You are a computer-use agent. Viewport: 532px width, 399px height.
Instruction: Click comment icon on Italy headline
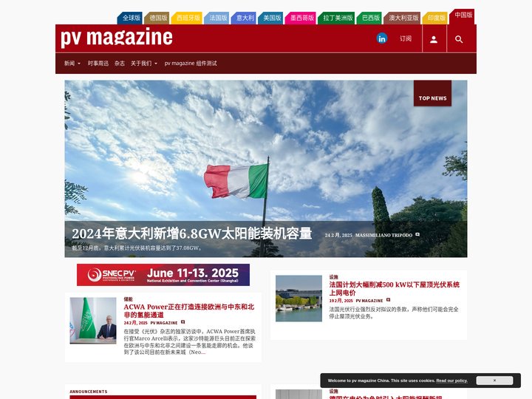click(x=417, y=234)
